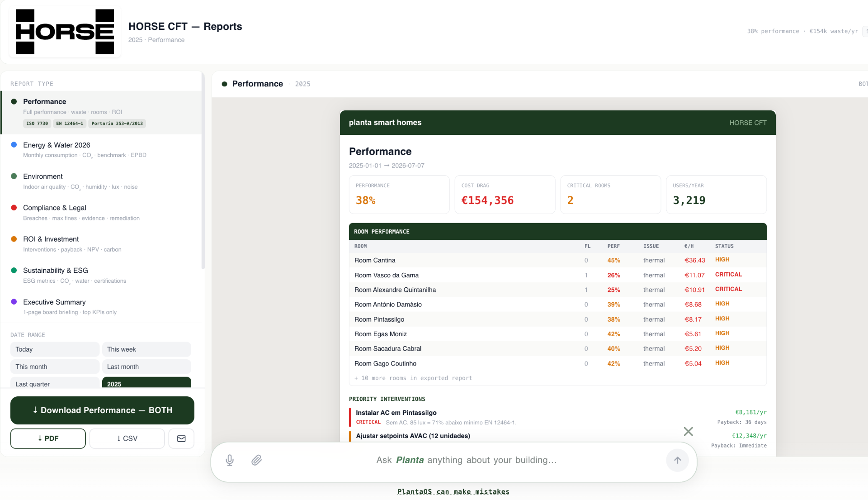Click 'Ajustar setpoints AVAC' intervention

click(413, 436)
